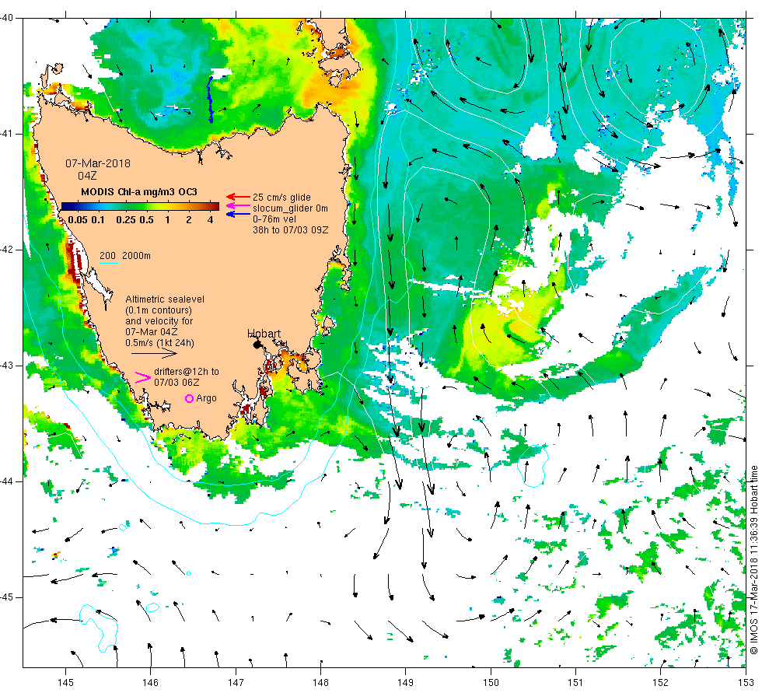Click the magenta slocum_glider arrow

[x=238, y=205]
